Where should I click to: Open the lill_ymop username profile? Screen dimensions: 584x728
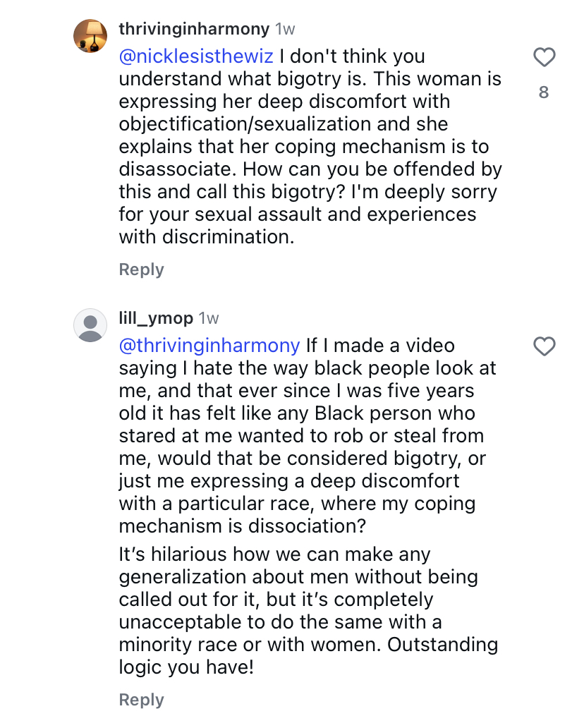(x=156, y=318)
